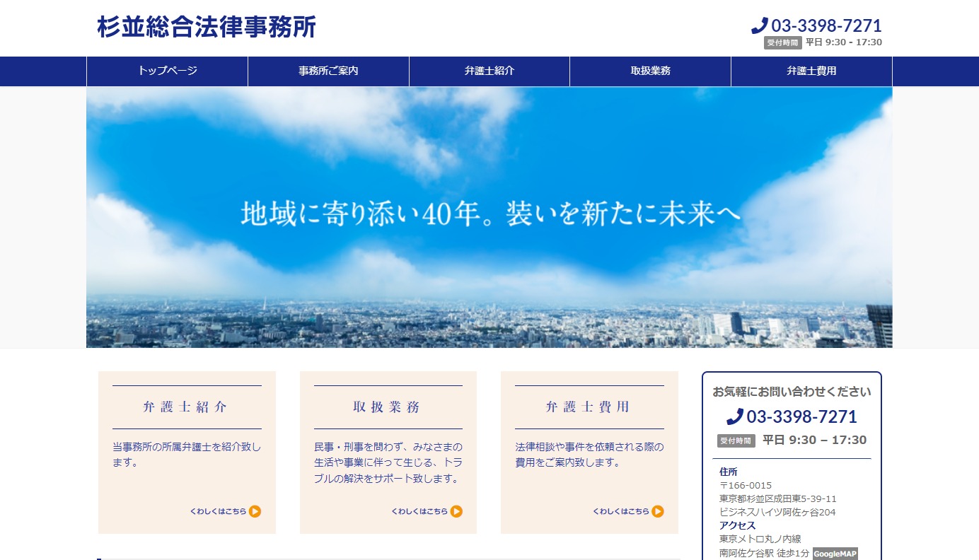Image resolution: width=979 pixels, height=560 pixels.
Task: Open 事務所ご案内 in the navigation bar
Action: (x=328, y=71)
